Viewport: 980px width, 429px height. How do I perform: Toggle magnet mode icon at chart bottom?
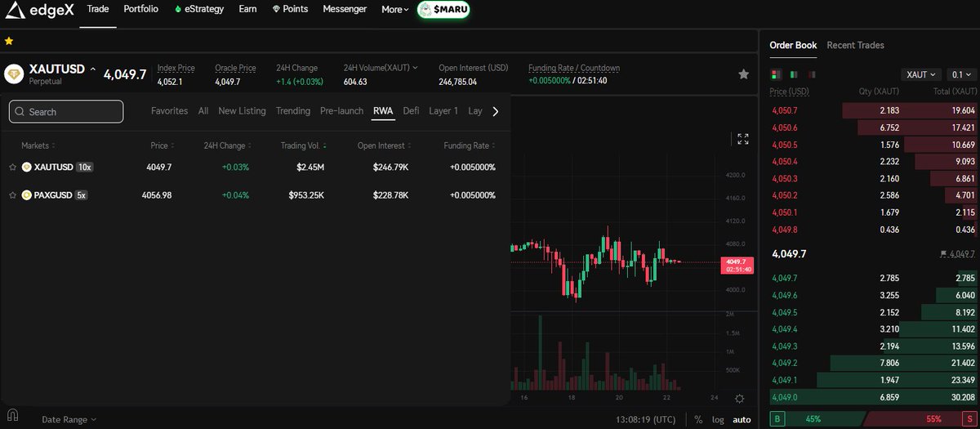(x=12, y=414)
